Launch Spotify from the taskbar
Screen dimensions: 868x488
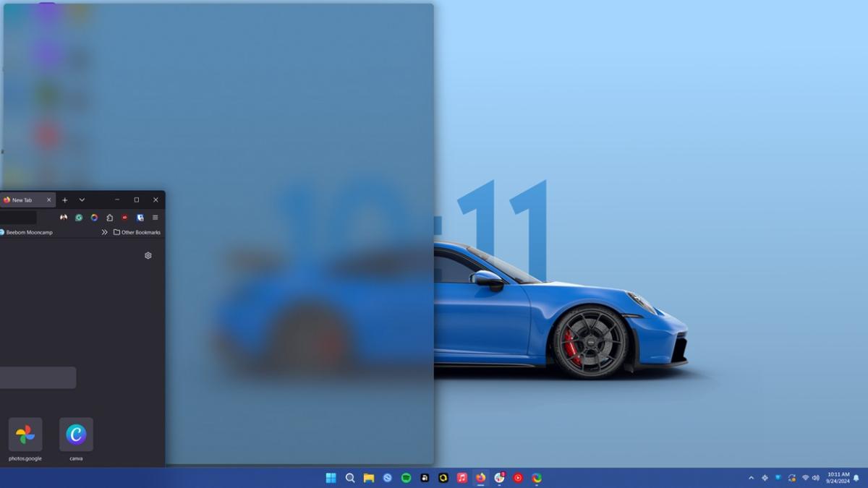coord(405,477)
